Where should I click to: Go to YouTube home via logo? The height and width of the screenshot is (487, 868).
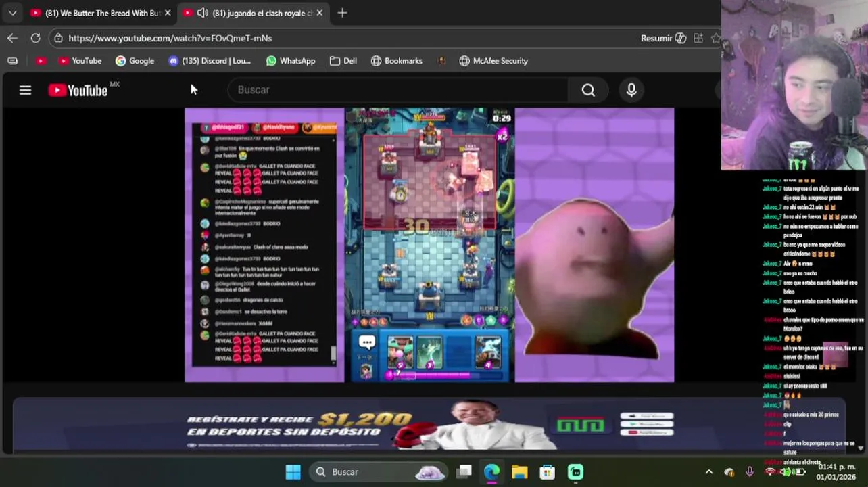[x=78, y=90]
